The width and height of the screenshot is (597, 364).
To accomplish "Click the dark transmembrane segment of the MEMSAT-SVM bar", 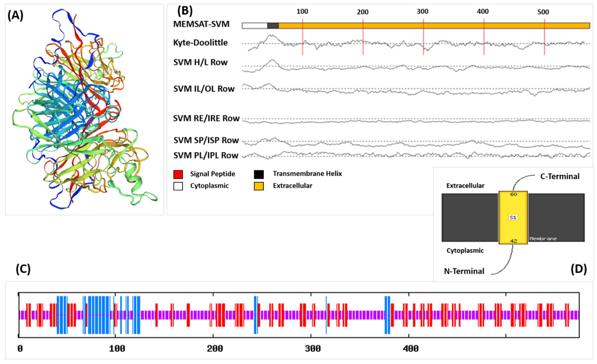I will (273, 26).
